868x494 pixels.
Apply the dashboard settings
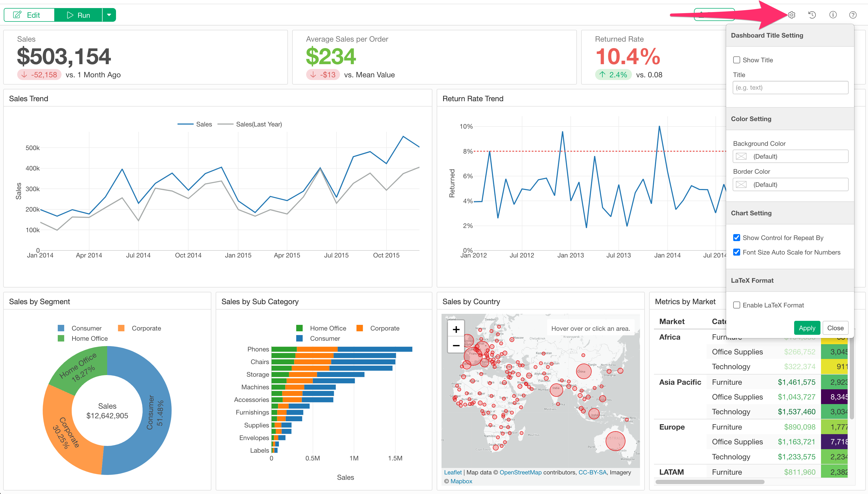(x=806, y=328)
